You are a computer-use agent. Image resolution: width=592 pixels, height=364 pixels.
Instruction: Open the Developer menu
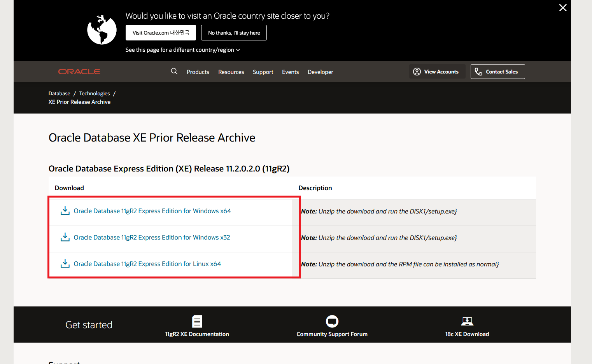(320, 72)
